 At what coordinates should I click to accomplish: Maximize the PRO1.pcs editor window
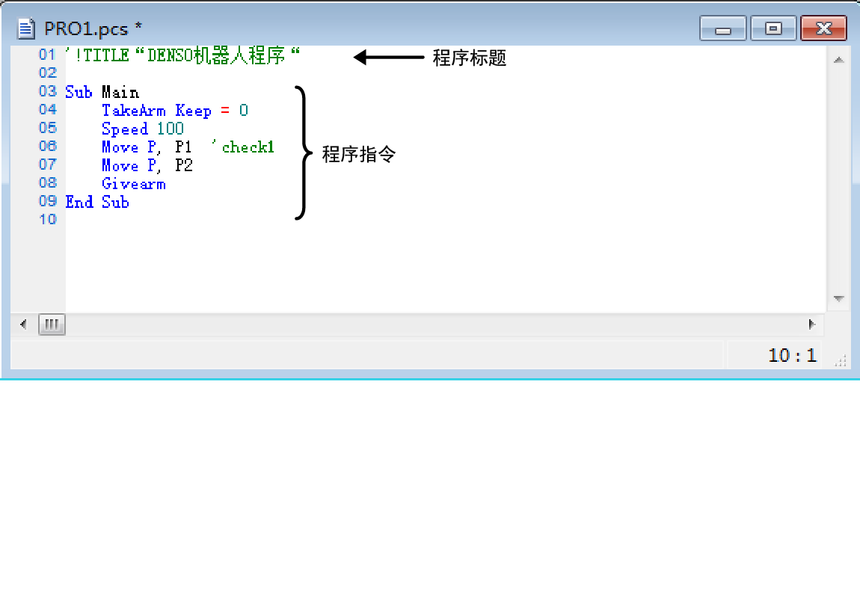coord(773,29)
